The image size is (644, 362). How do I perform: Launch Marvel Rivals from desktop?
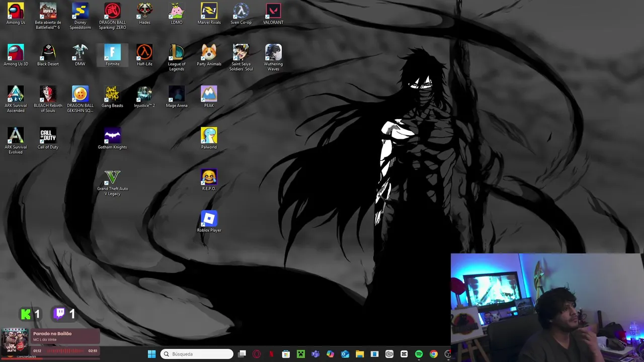point(209,14)
